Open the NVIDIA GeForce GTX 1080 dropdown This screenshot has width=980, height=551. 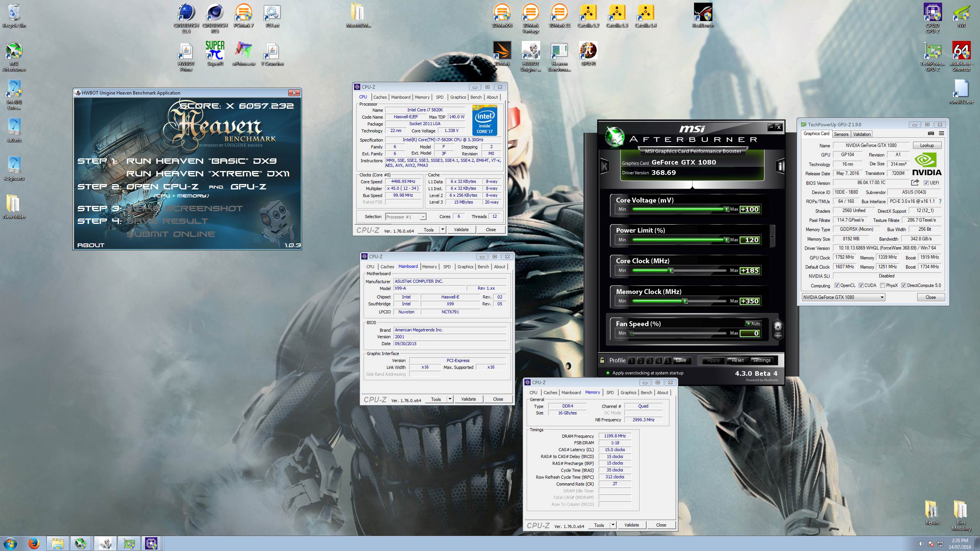[x=843, y=297]
